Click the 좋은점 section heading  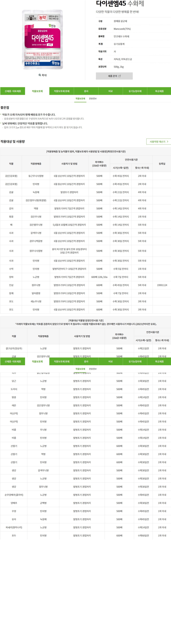[x=5, y=108]
